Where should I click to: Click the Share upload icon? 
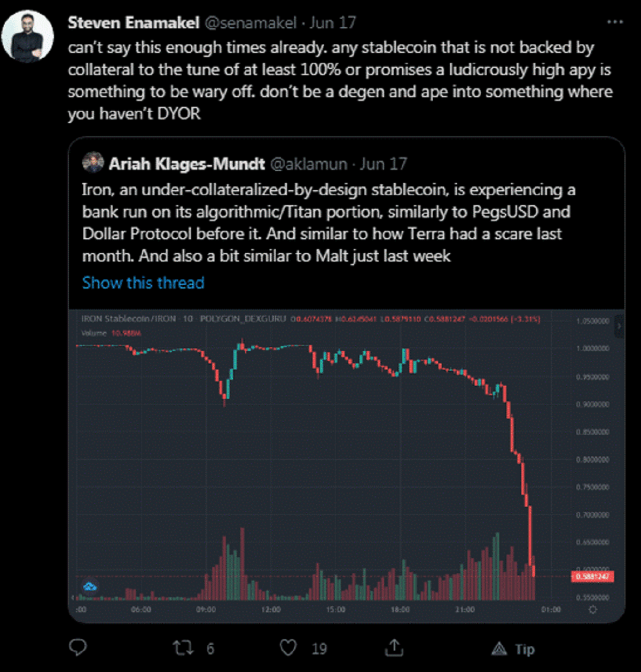pyautogui.click(x=394, y=648)
